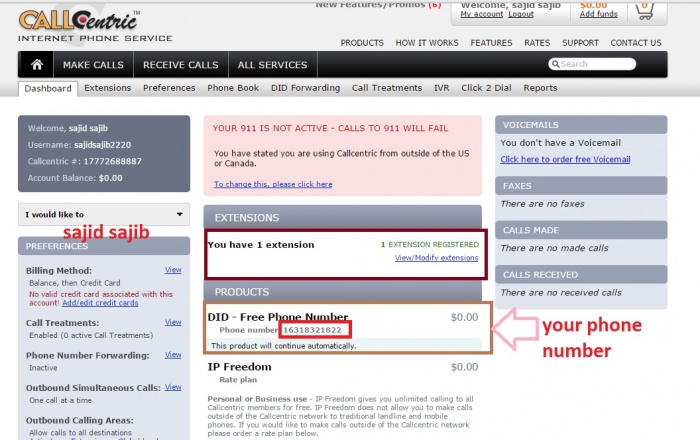Viewport: 700px width, 440px height.
Task: Click Callcentric # 17772688887
Action: [84, 162]
